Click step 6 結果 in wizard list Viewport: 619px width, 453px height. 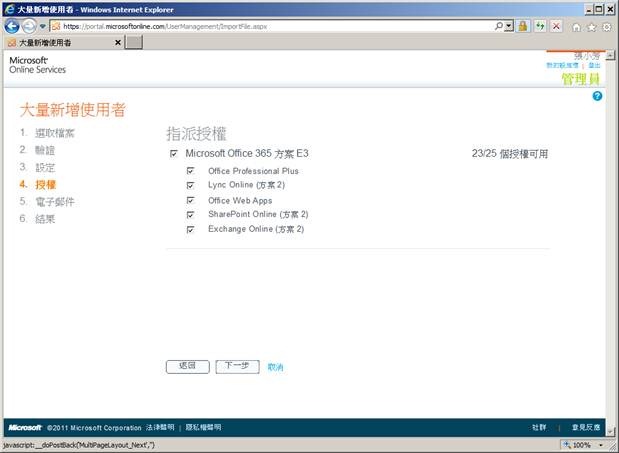click(x=45, y=219)
